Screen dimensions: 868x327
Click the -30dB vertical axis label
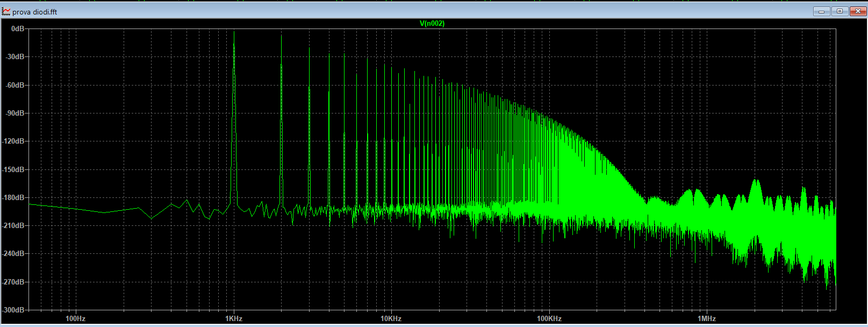tap(15, 57)
